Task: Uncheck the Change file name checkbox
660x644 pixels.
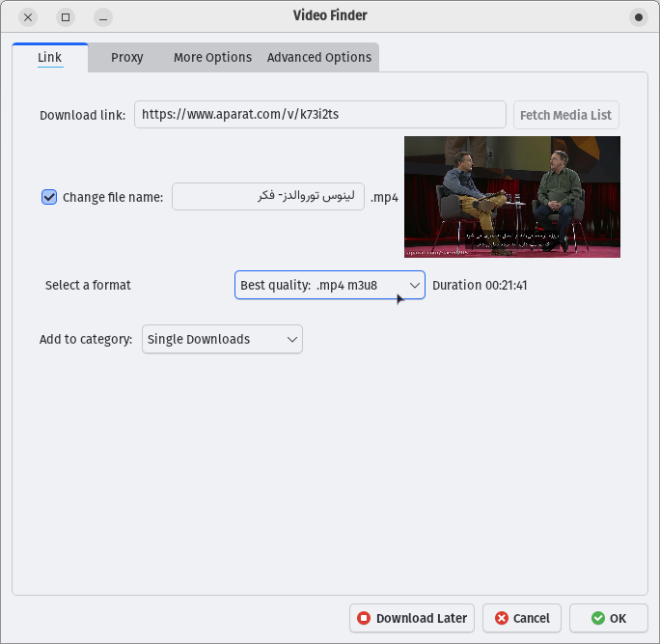Action: coord(49,197)
